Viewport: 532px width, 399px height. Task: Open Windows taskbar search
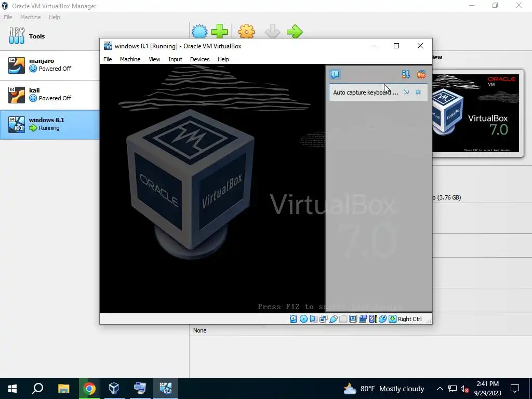[37, 389]
